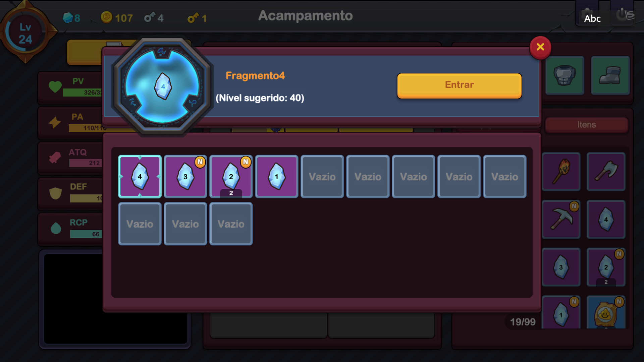Click the first empty Vazio slot
Image resolution: width=644 pixels, height=362 pixels.
tap(322, 177)
